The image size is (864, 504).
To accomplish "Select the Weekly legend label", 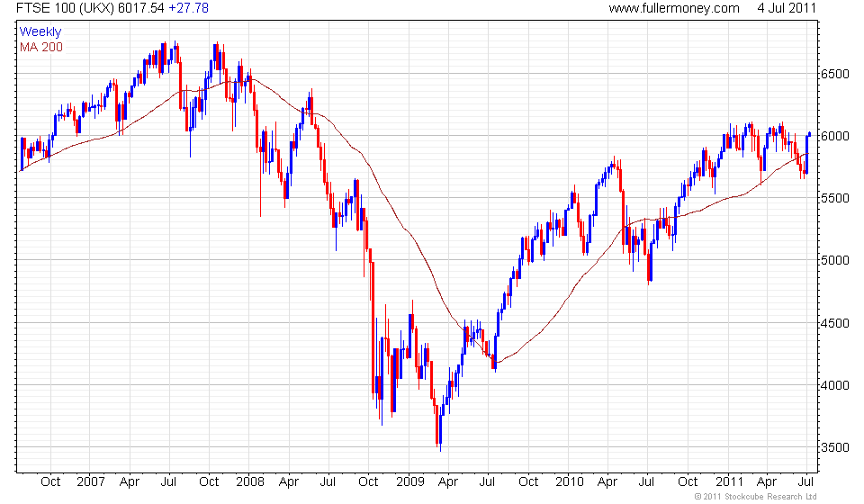I will pos(40,31).
